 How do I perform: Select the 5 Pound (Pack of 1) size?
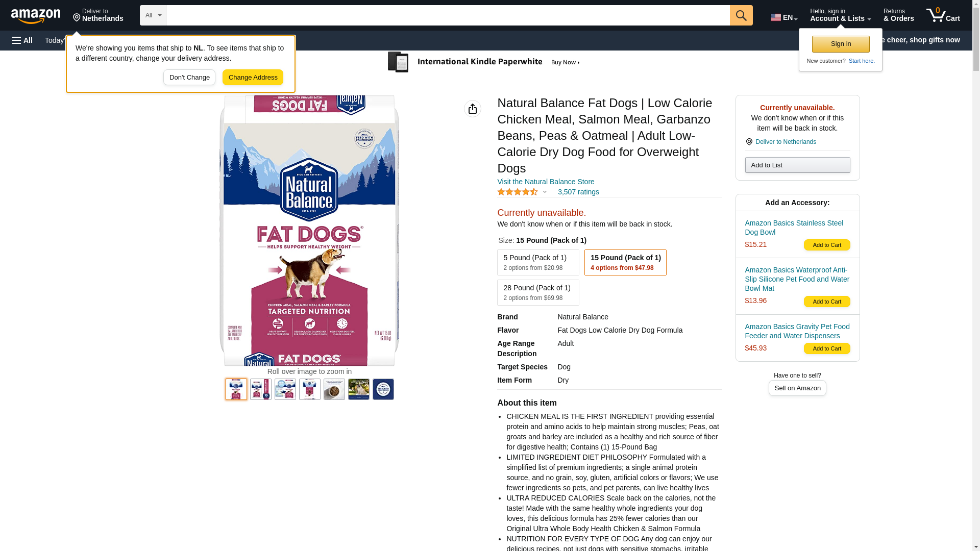click(x=538, y=262)
